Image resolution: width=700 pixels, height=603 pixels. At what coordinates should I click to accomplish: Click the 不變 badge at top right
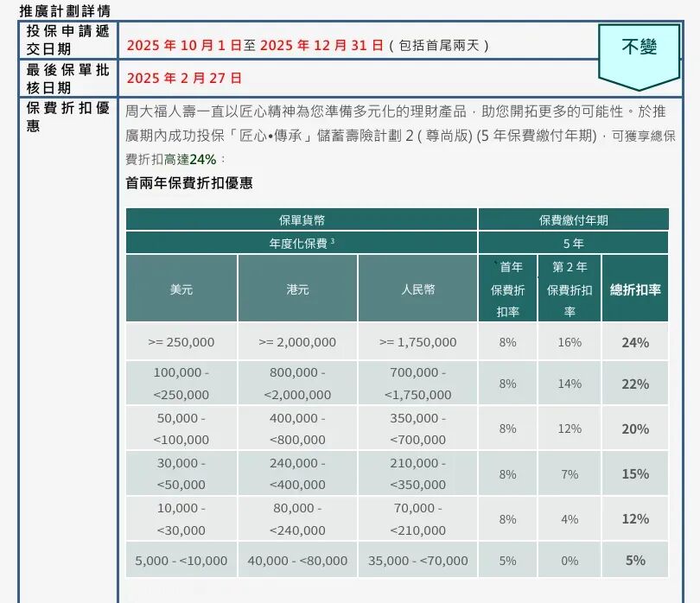point(640,48)
